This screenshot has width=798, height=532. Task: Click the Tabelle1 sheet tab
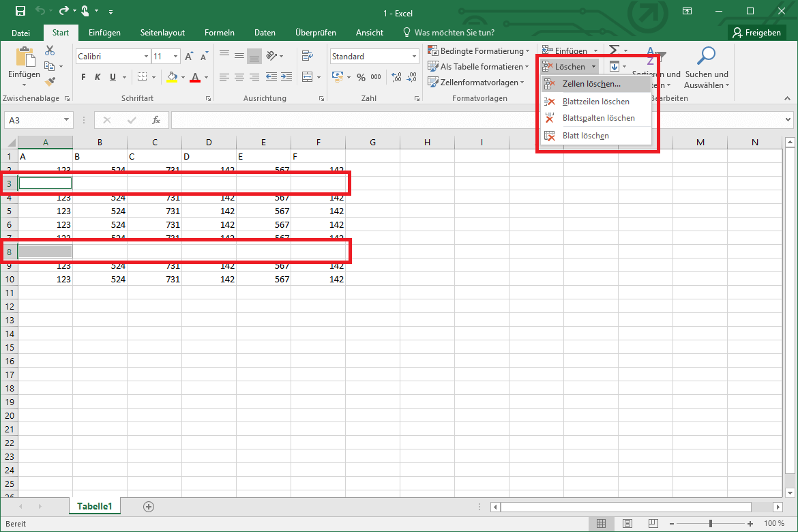(94, 506)
